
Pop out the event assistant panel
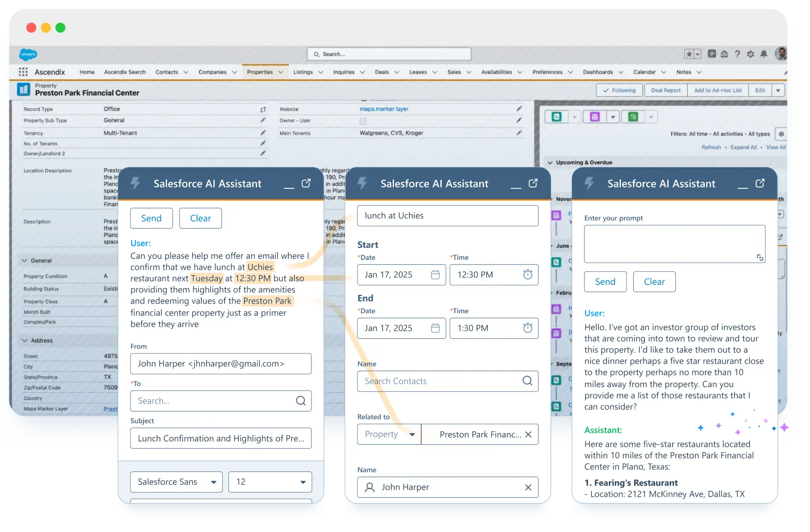533,183
